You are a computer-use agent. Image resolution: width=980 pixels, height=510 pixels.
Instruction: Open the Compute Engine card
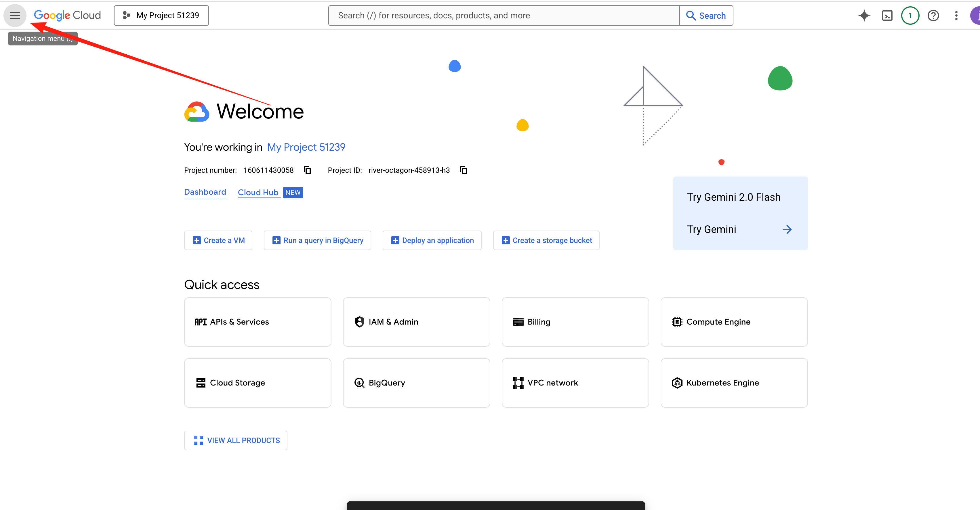click(734, 322)
